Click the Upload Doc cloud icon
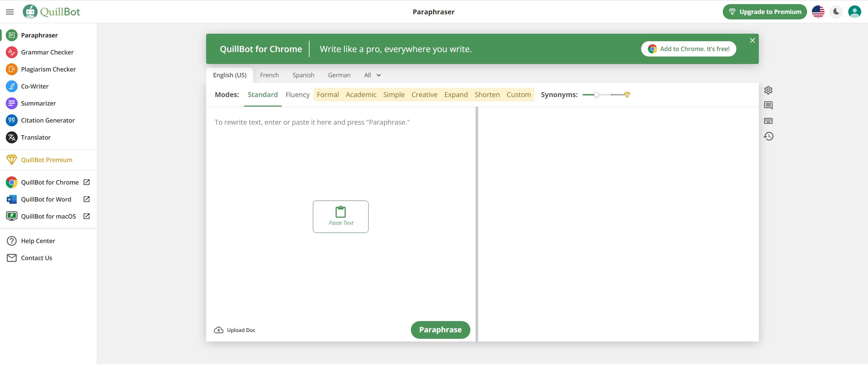This screenshot has height=365, width=868. click(219, 330)
